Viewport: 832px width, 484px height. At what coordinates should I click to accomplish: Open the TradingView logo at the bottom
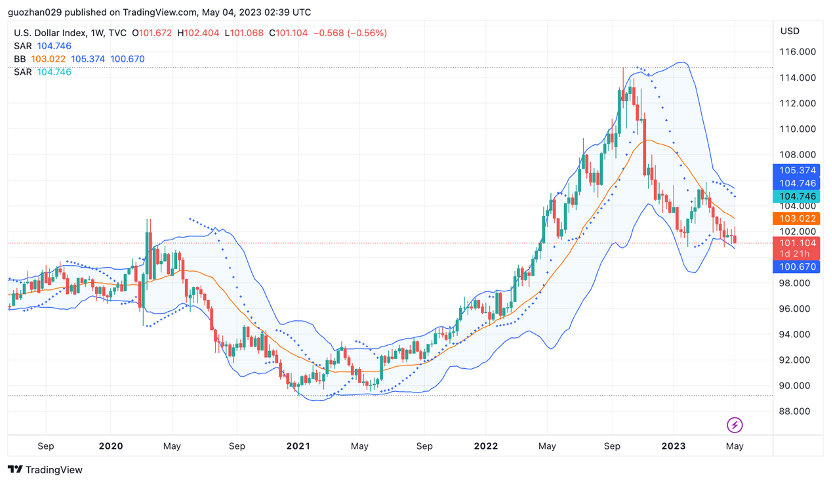pos(45,470)
